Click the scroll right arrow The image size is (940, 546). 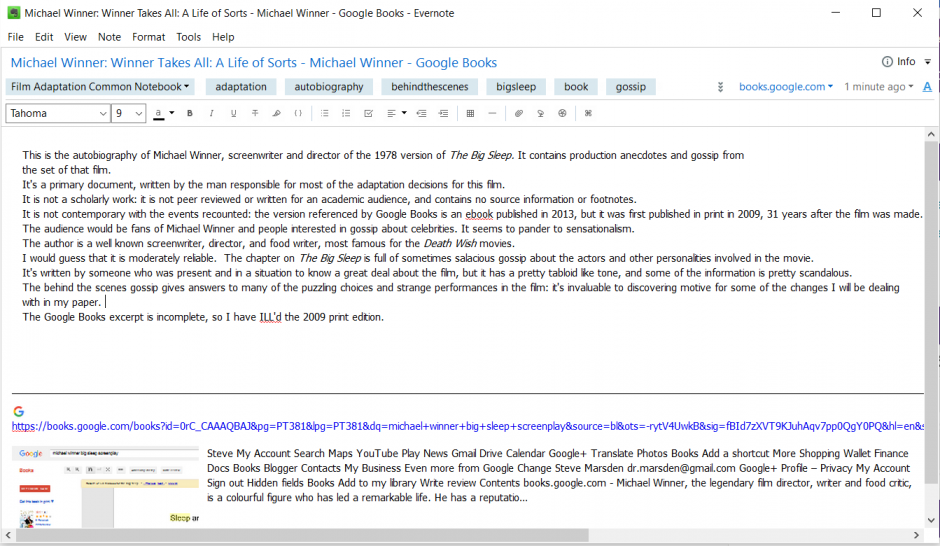tap(916, 535)
